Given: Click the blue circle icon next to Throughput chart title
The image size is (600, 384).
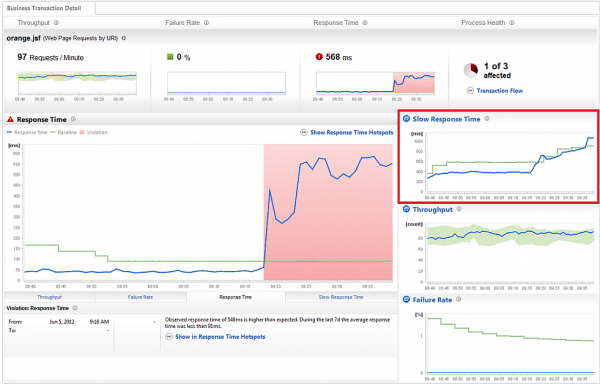Looking at the screenshot, I should click(x=406, y=209).
